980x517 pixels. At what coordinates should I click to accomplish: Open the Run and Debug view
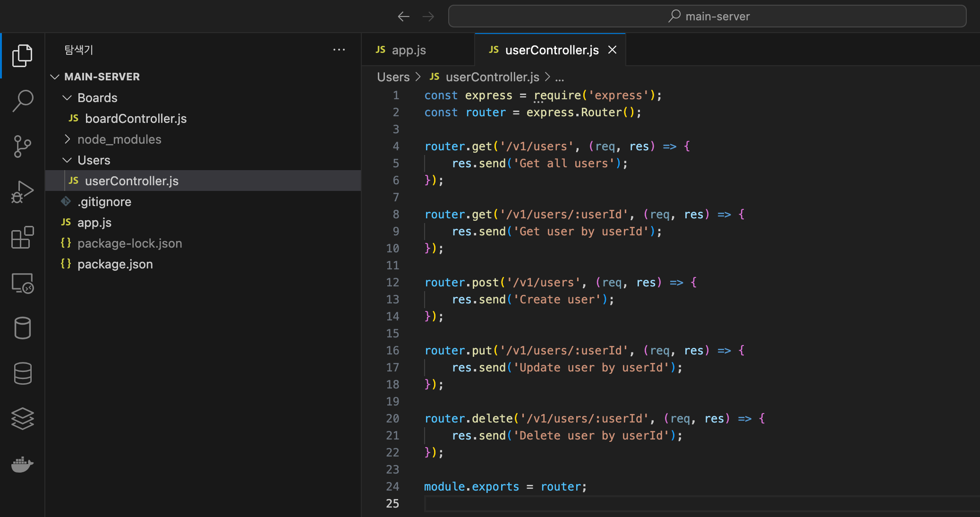pyautogui.click(x=22, y=192)
